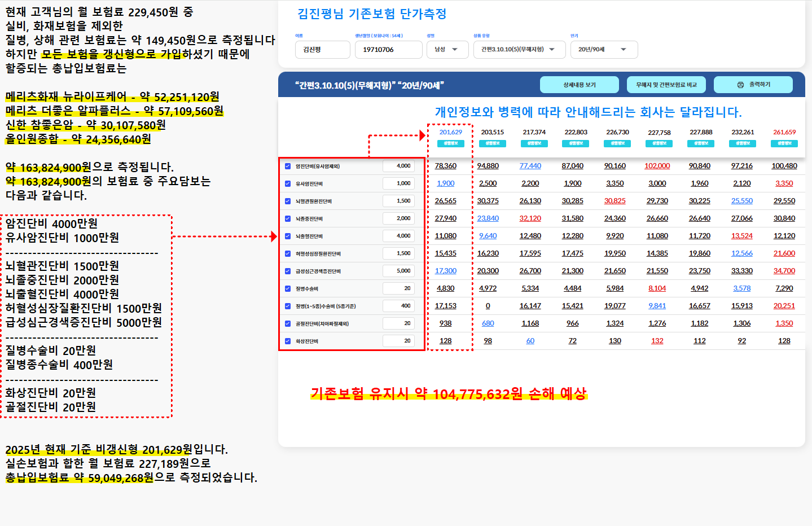Click the 유사암진단비 amount field 1,000
The width and height of the screenshot is (812, 526).
click(x=399, y=183)
